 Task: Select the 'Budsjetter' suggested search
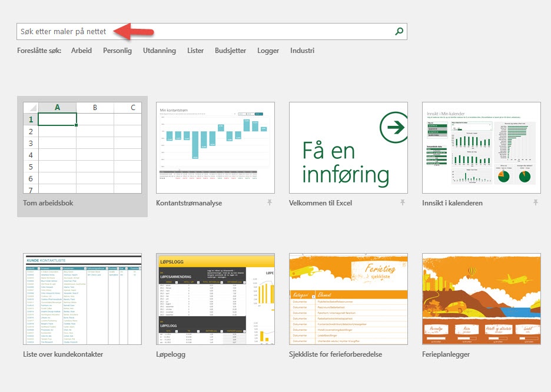(x=230, y=51)
